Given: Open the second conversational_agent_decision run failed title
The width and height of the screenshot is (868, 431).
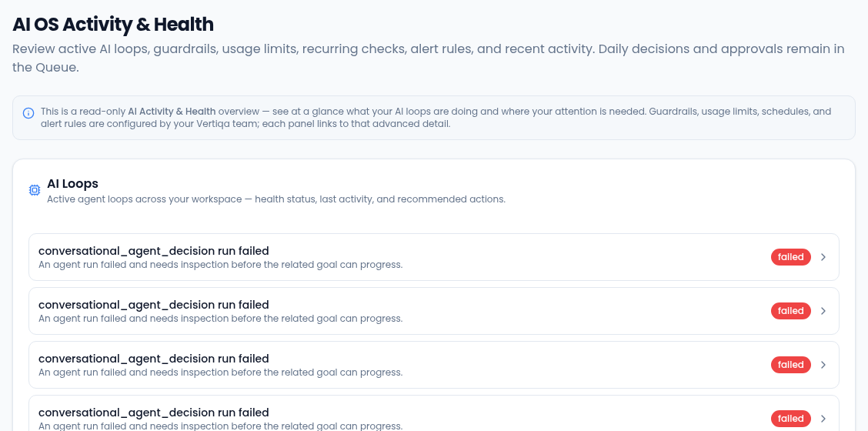Looking at the screenshot, I should coord(153,305).
